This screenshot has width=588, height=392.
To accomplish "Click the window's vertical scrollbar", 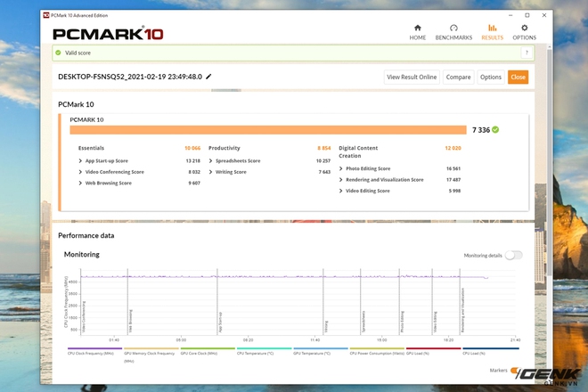I will coord(550,161).
